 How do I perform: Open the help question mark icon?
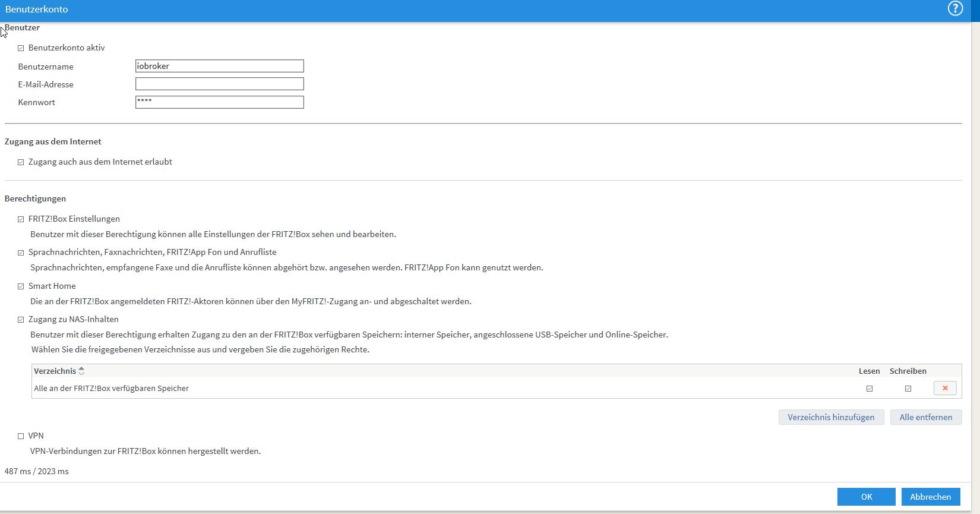955,8
